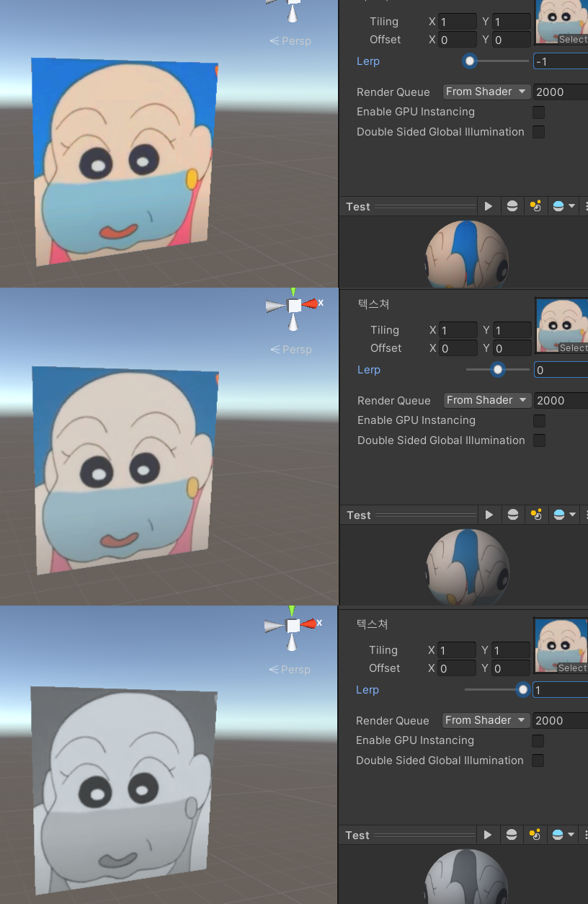Viewport: 588px width, 904px height.
Task: Change preview mesh shape in Lerp 1 inspector
Action: 512,835
